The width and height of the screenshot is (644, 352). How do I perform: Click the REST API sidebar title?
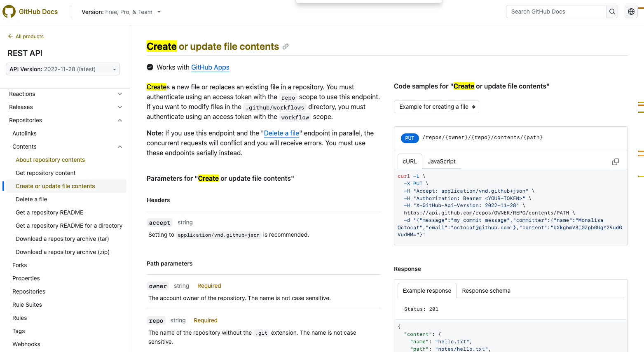[25, 53]
